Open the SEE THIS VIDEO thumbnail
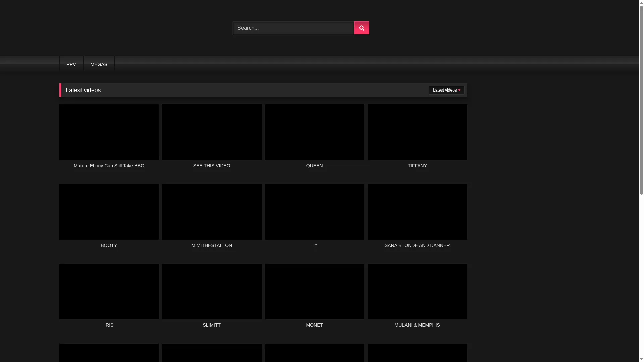The height and width of the screenshot is (362, 644). 212,132
